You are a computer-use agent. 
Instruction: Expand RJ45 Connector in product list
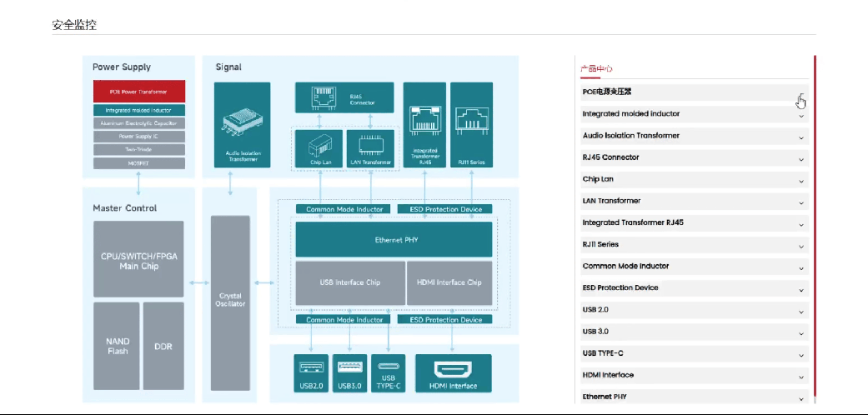[695, 157]
